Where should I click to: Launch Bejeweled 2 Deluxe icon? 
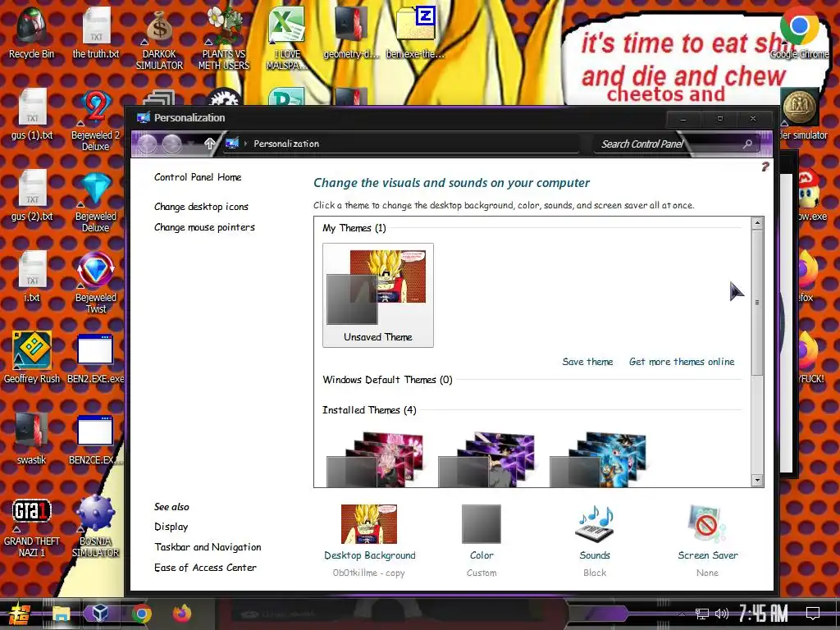95,120
